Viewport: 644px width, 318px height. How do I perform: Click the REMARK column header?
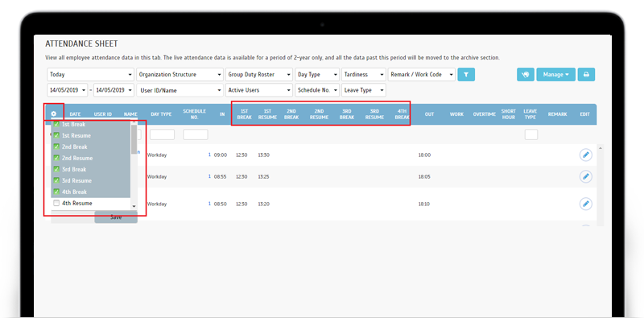coord(557,114)
